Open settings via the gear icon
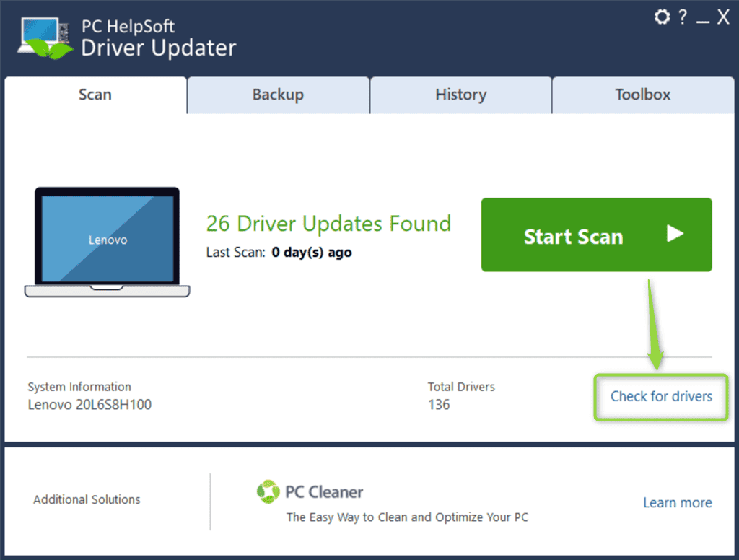Viewport: 739px width, 560px height. [x=662, y=17]
